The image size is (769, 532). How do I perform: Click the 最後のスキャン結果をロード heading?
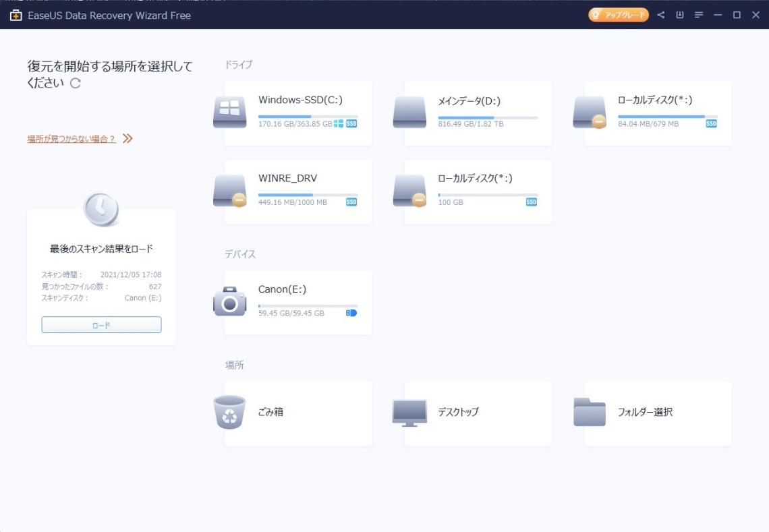[101, 249]
